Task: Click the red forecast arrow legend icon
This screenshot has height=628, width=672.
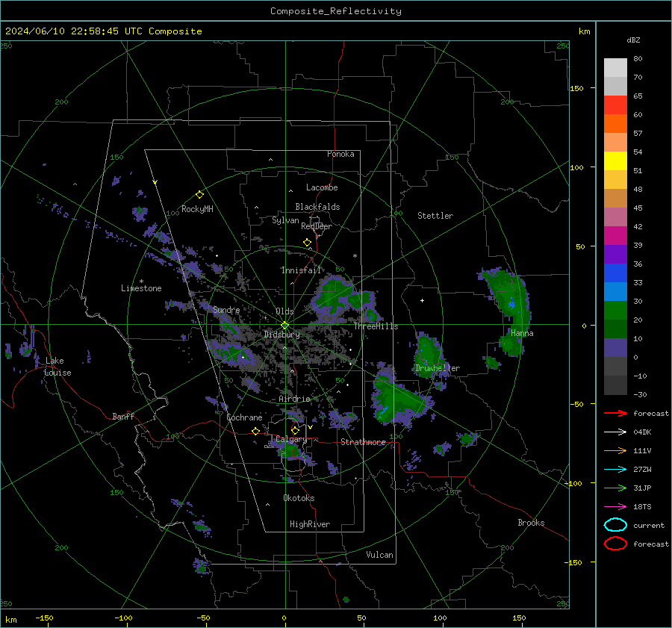Action: pos(615,413)
